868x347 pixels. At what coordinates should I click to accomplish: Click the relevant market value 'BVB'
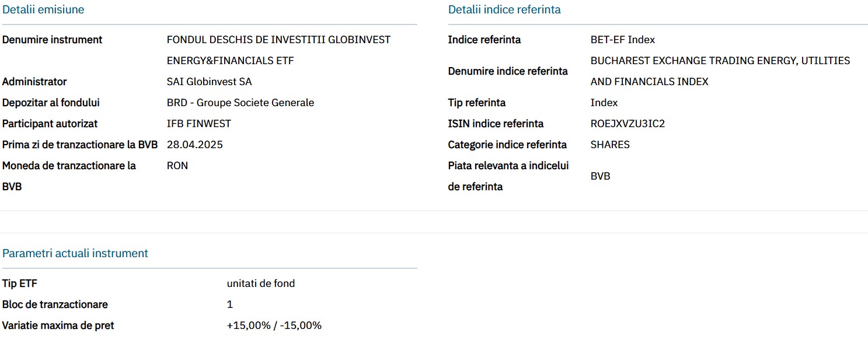(600, 177)
